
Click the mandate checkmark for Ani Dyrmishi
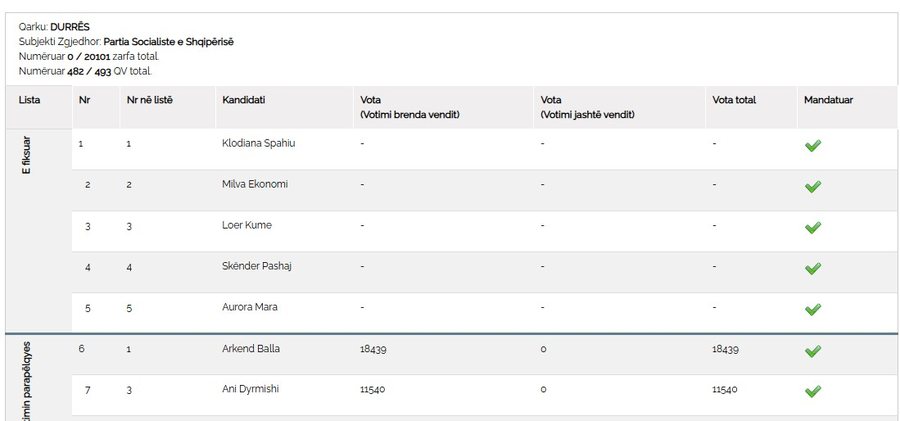813,392
